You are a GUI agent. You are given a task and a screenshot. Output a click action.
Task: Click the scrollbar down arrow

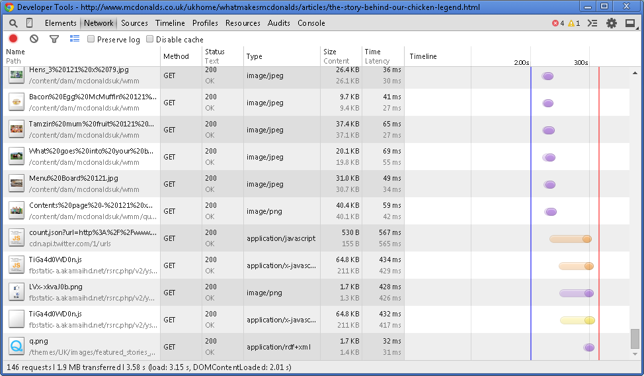(635, 354)
